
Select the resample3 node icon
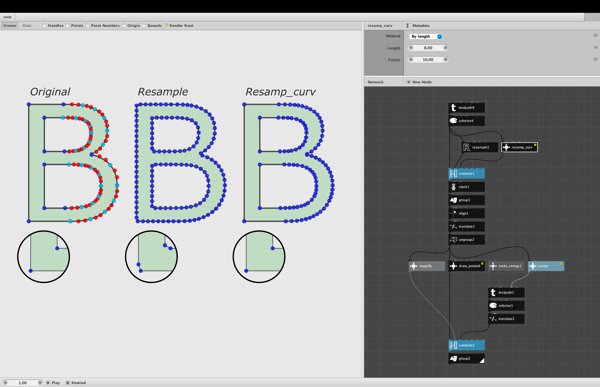[466, 147]
